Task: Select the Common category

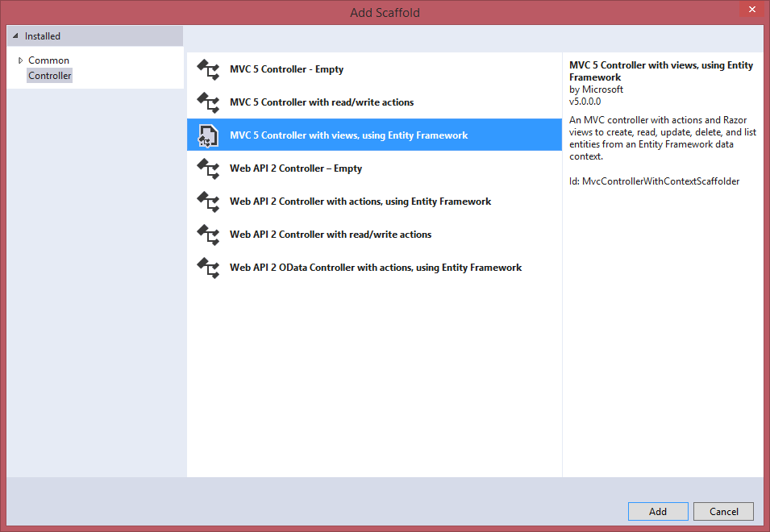Action: pos(48,60)
